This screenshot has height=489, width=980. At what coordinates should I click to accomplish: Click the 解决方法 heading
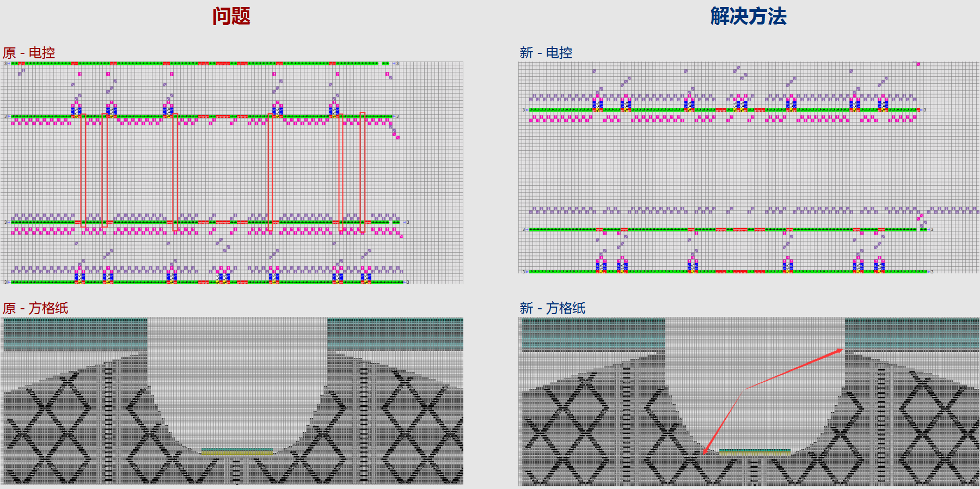tap(749, 16)
